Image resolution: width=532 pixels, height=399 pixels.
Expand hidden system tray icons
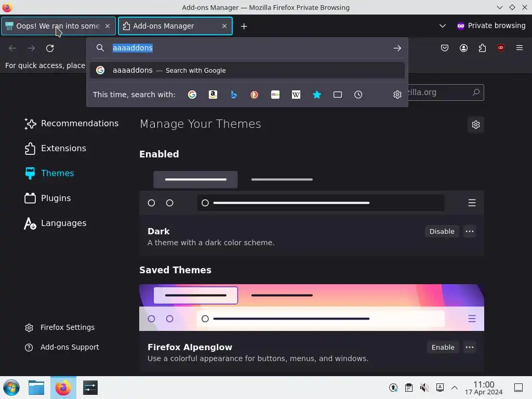[x=455, y=388]
